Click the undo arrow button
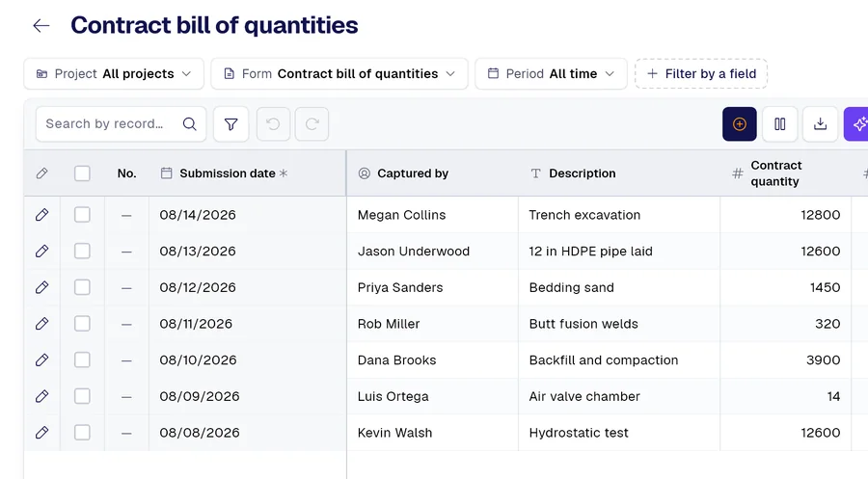Image resolution: width=868 pixels, height=479 pixels. click(273, 124)
